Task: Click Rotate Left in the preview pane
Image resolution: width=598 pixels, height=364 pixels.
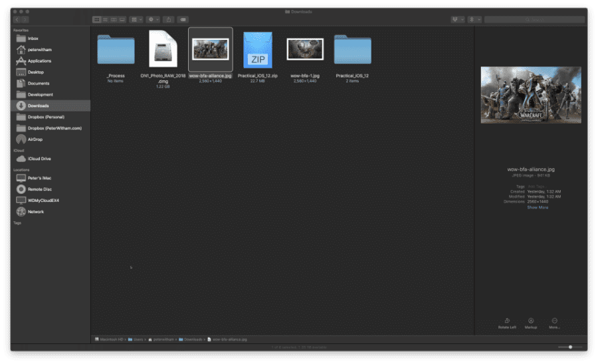Action: click(507, 323)
